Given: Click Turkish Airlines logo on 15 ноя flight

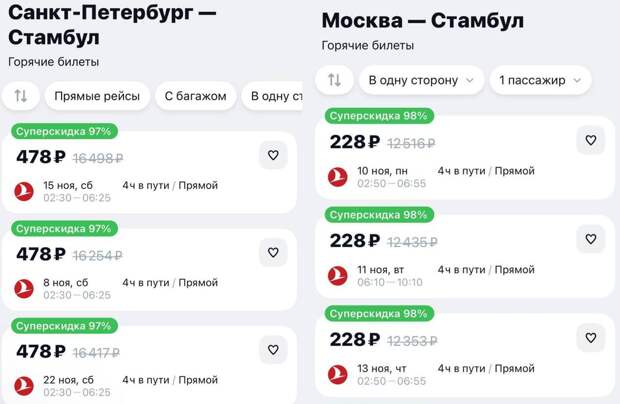Looking at the screenshot, I should 24,191.
